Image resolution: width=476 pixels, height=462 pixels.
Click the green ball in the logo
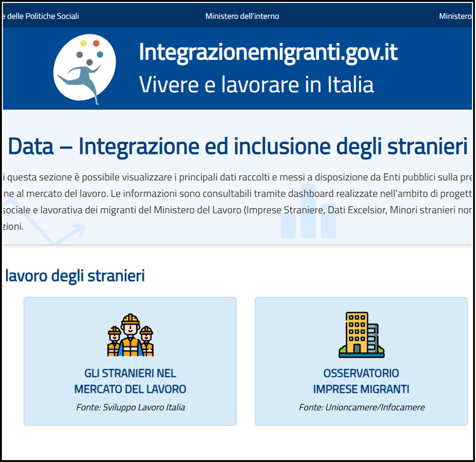coord(80,55)
